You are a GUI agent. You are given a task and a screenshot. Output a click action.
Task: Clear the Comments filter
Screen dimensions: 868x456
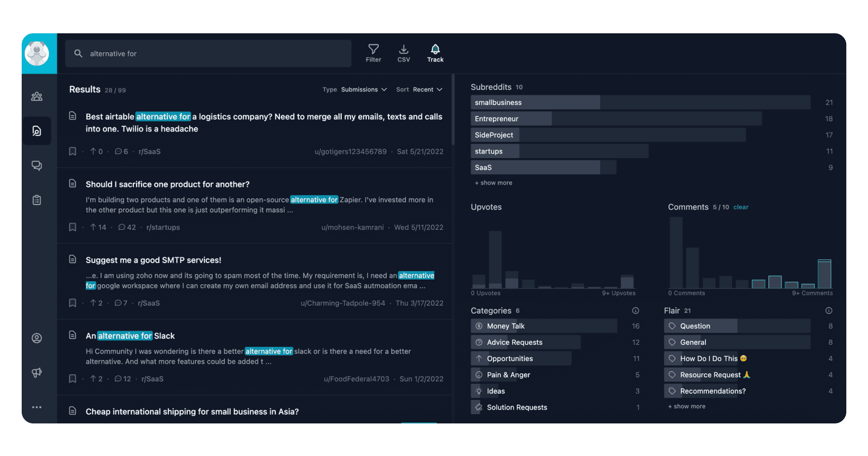point(741,207)
